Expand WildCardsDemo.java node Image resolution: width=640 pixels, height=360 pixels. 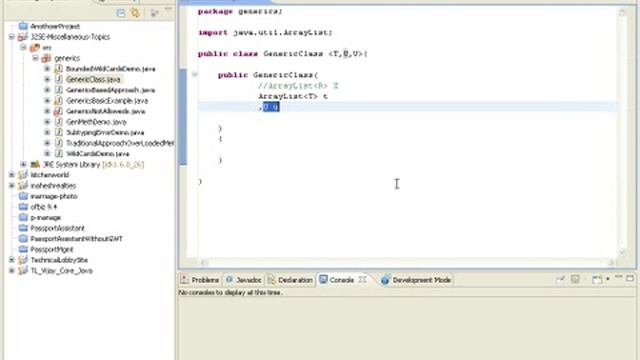tap(47, 153)
